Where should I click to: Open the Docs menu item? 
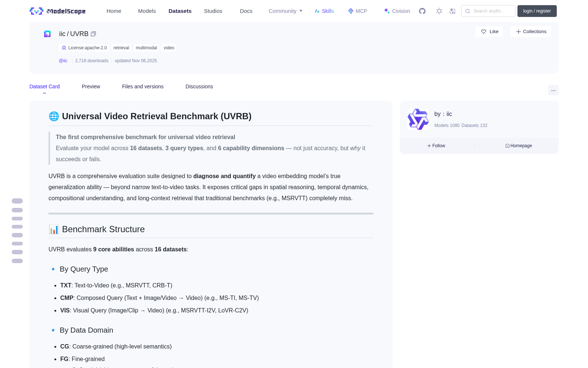(246, 11)
